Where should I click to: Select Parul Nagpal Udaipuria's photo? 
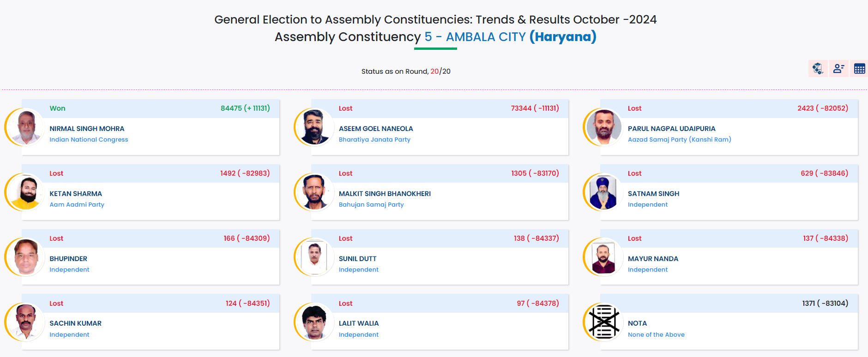pos(604,127)
